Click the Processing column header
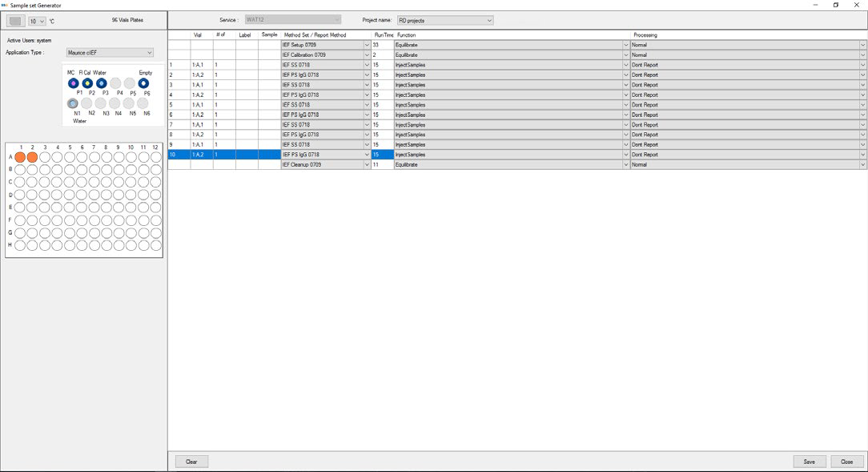868x472 pixels. pos(645,35)
